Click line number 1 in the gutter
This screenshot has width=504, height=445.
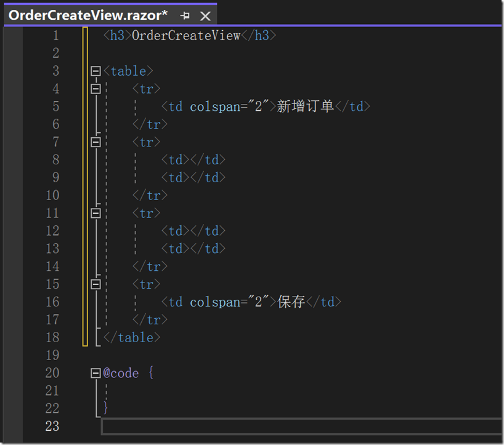pyautogui.click(x=56, y=36)
